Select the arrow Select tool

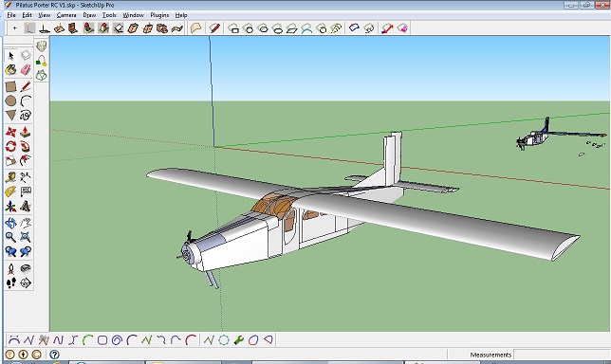(11, 56)
